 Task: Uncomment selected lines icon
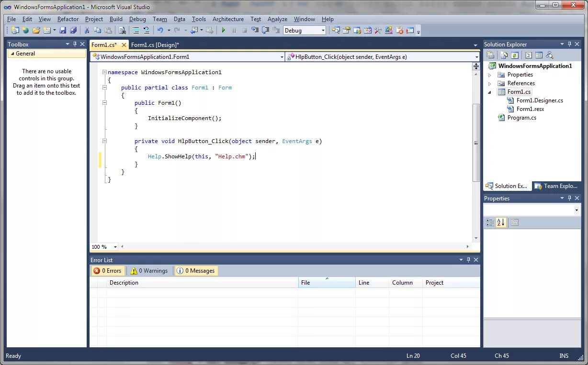coord(147,30)
